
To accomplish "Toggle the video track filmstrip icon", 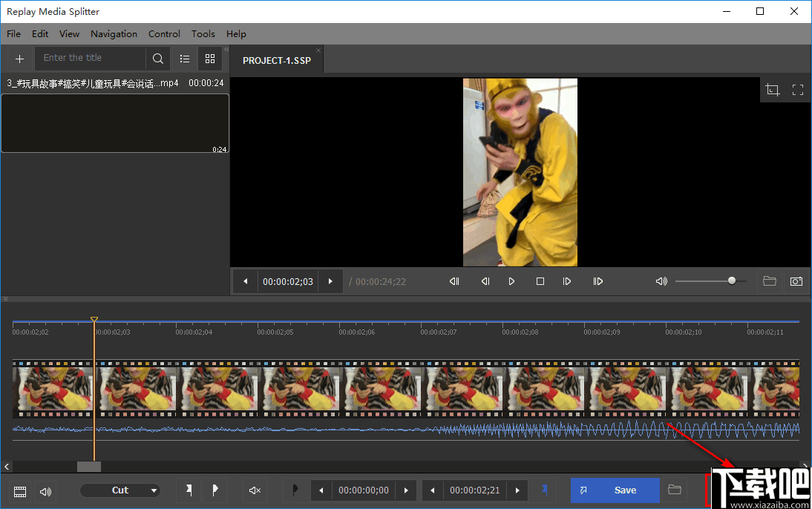I will pyautogui.click(x=20, y=491).
